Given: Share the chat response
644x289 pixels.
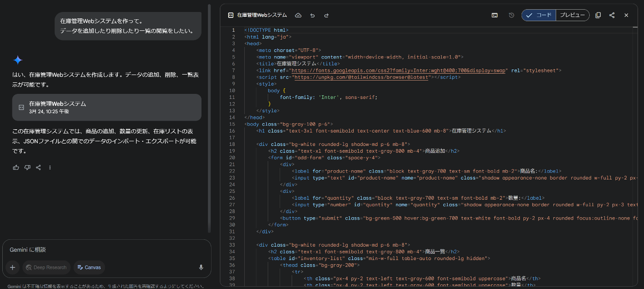Looking at the screenshot, I should pos(39,168).
